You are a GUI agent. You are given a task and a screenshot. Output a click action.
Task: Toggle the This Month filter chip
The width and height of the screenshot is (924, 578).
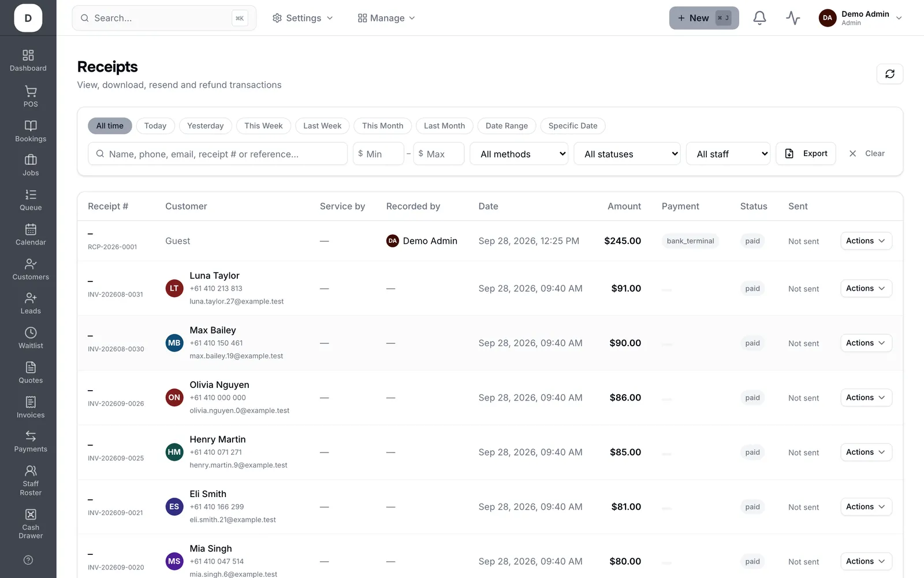tap(382, 126)
